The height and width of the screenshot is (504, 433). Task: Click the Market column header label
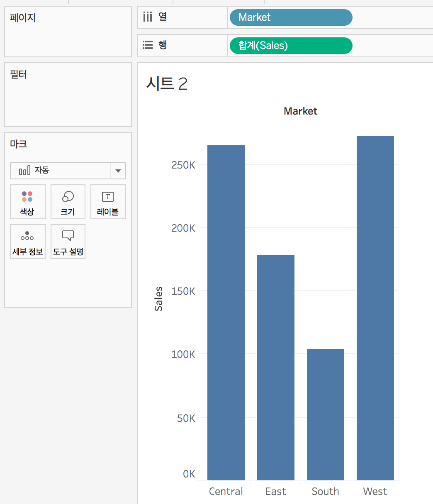[x=301, y=111]
